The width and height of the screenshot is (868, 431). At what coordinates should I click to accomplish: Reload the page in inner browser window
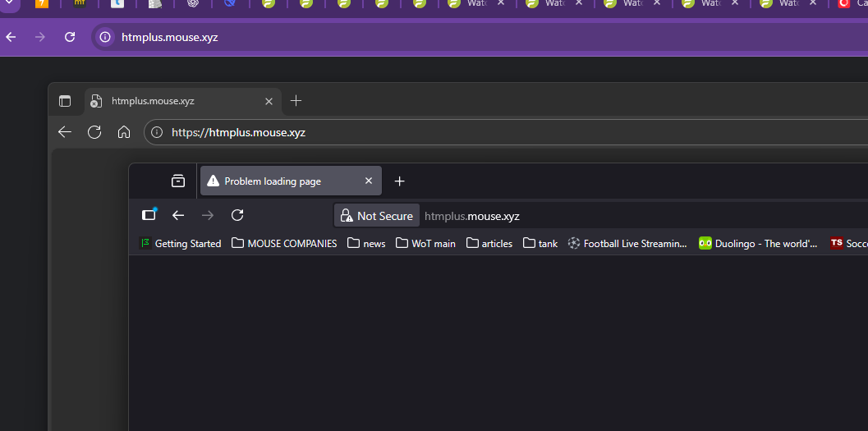(x=237, y=215)
